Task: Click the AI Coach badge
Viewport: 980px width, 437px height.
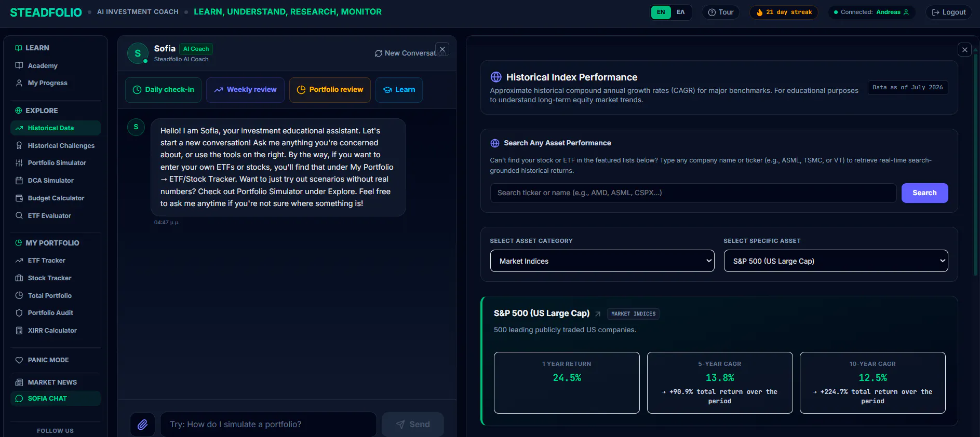Action: click(196, 49)
